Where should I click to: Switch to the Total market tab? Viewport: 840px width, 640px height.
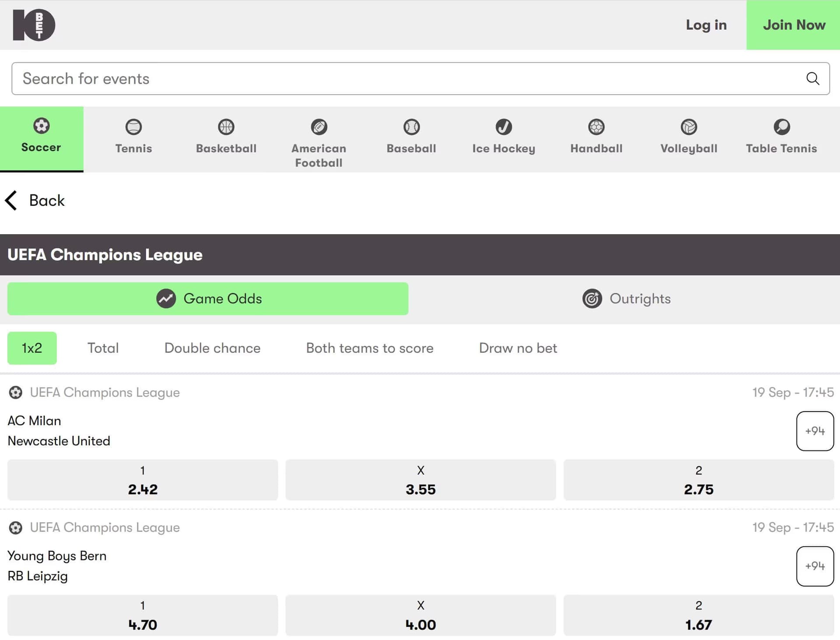pos(103,348)
